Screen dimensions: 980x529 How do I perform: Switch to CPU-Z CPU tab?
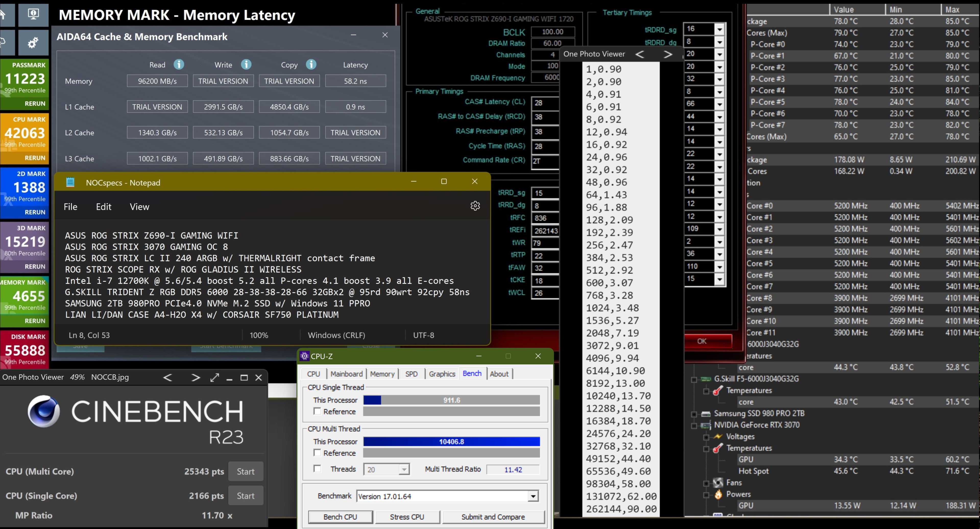[313, 374]
